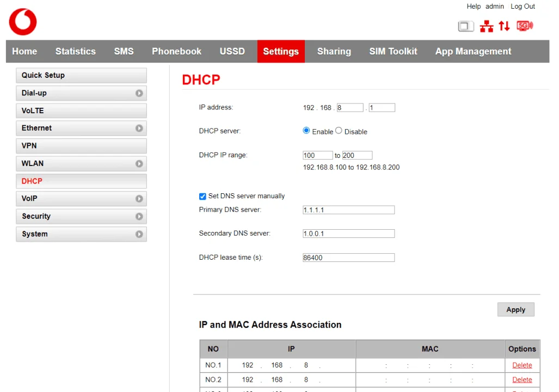Screen dimensions: 559x392
Task: Click the '192.168.8.100 to 192.168.8.200' range text
Action: pyautogui.click(x=351, y=167)
